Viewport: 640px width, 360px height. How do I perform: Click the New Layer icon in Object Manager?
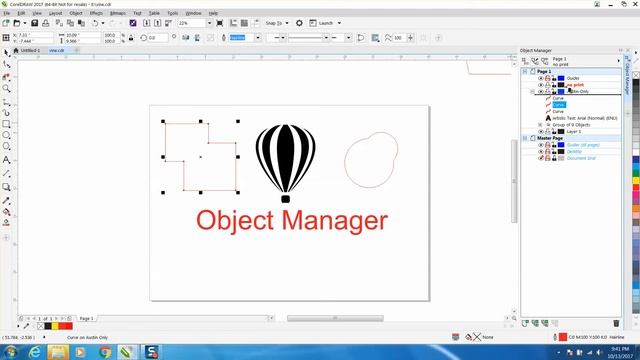pos(525,323)
